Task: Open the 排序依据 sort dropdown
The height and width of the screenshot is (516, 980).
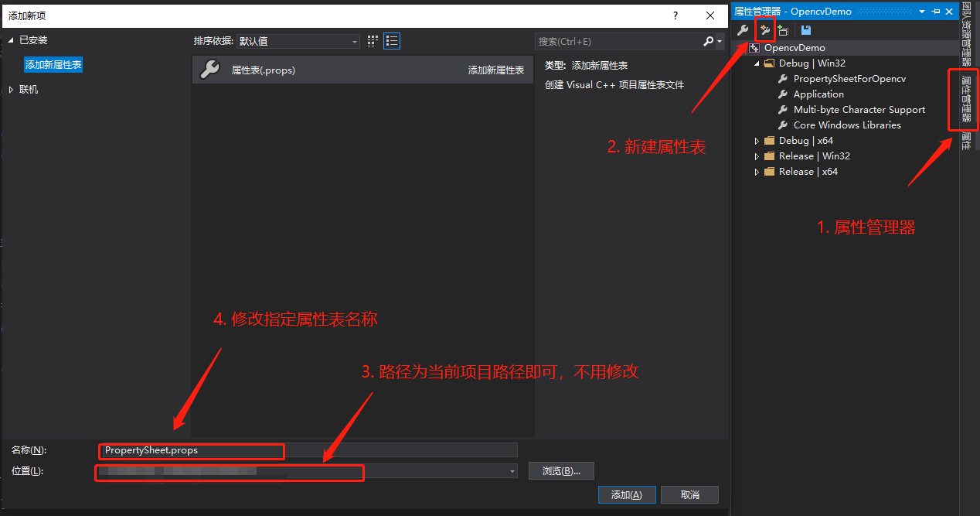Action: click(298, 41)
